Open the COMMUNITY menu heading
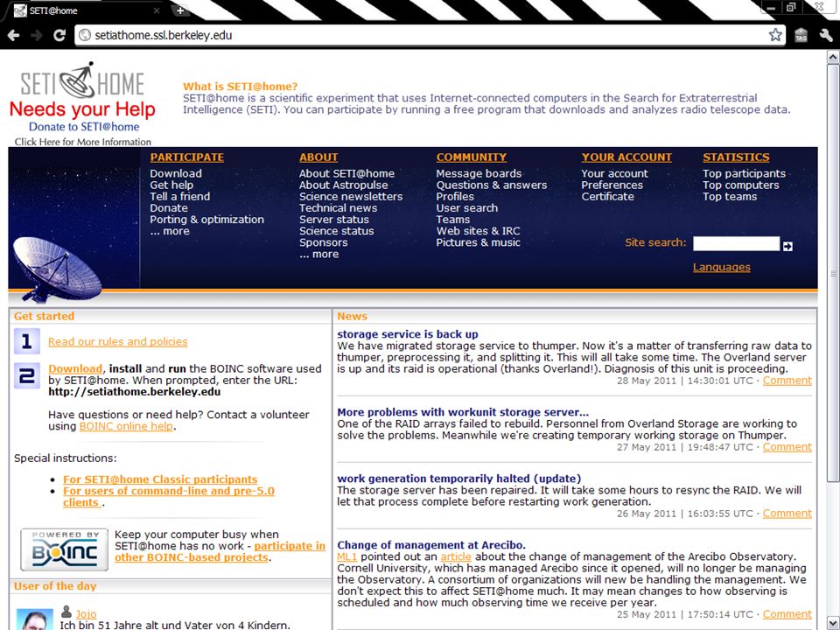The height and width of the screenshot is (630, 840). 472,157
